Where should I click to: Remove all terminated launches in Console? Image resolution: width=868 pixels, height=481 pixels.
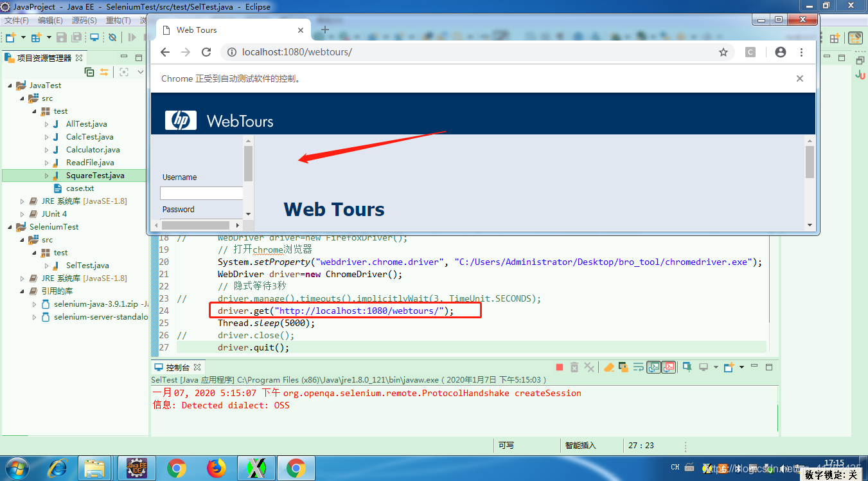pyautogui.click(x=589, y=367)
